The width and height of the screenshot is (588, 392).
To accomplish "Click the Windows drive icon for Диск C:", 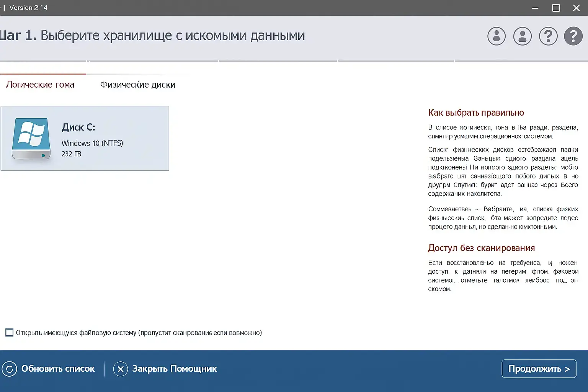I will [31, 138].
